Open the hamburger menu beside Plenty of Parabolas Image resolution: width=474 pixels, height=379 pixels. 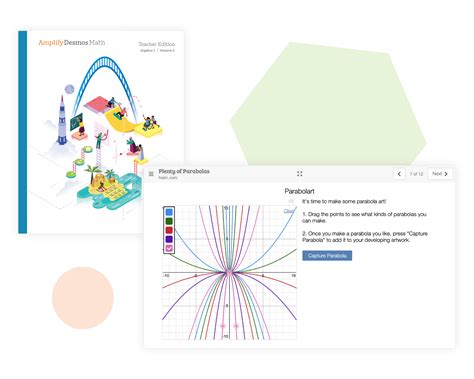click(151, 174)
